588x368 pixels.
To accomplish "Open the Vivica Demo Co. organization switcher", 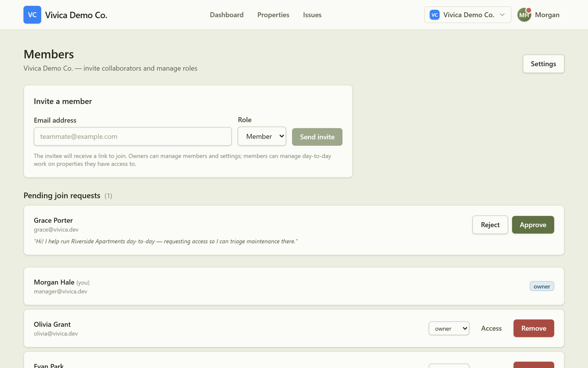I will 468,15.
